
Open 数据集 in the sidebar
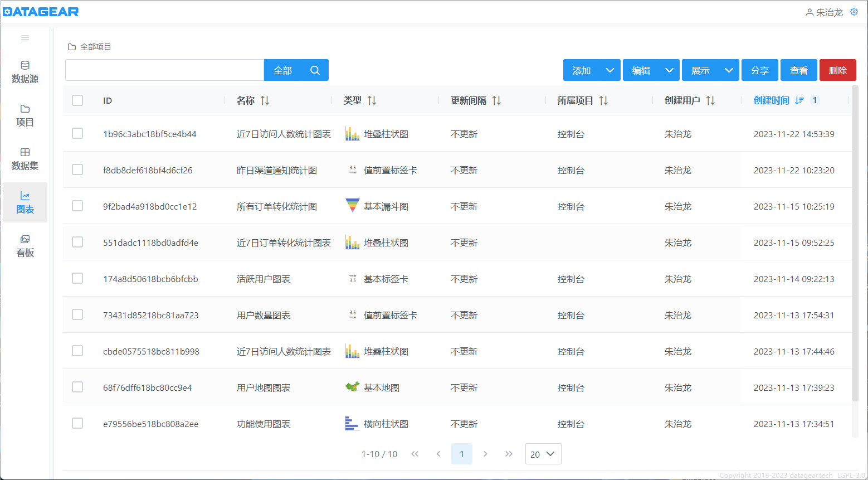coord(25,159)
